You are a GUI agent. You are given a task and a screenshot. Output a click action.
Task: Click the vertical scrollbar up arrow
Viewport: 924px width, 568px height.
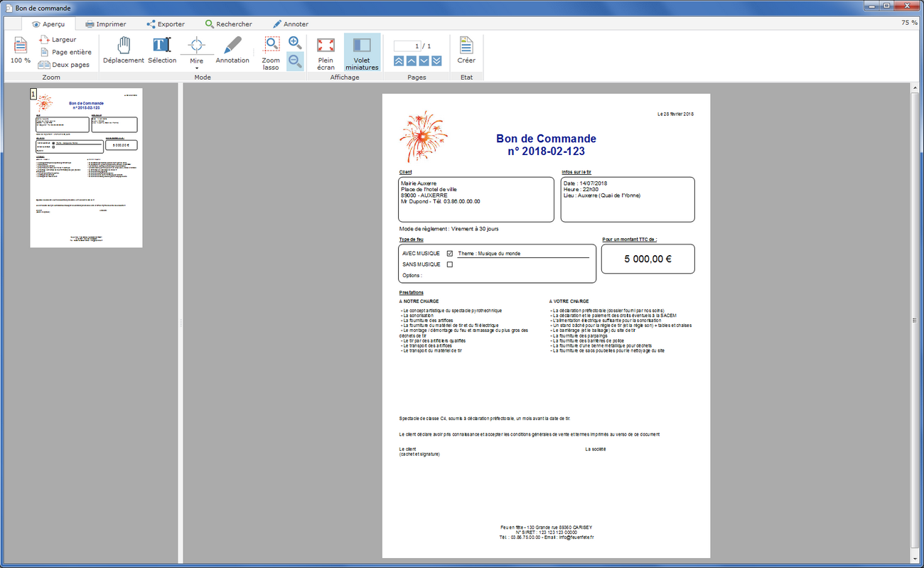point(915,89)
